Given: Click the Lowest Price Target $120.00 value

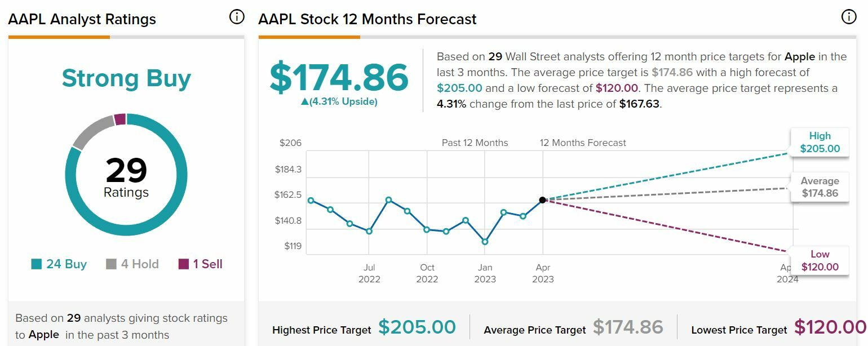Looking at the screenshot, I should coord(830,327).
